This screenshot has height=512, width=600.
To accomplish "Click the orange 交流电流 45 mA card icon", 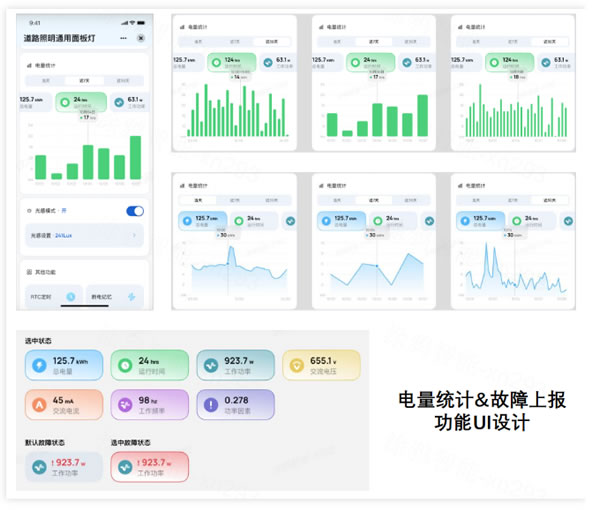I will (x=39, y=404).
